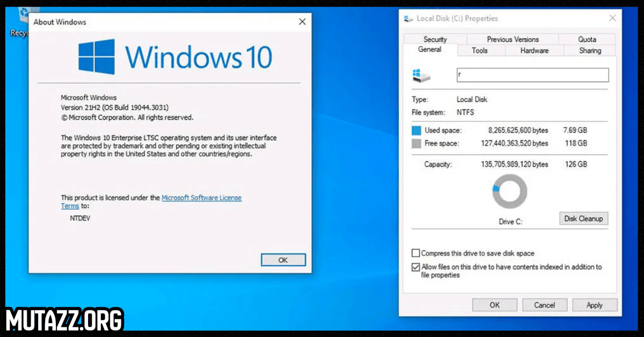Enable Compress this drive to save disk space
The width and height of the screenshot is (644, 337).
point(416,253)
